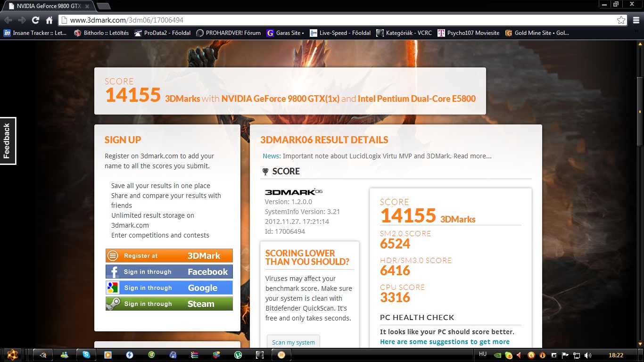
Task: Click Intel Pentium Dual-Core E5800 in header
Action: tap(417, 99)
